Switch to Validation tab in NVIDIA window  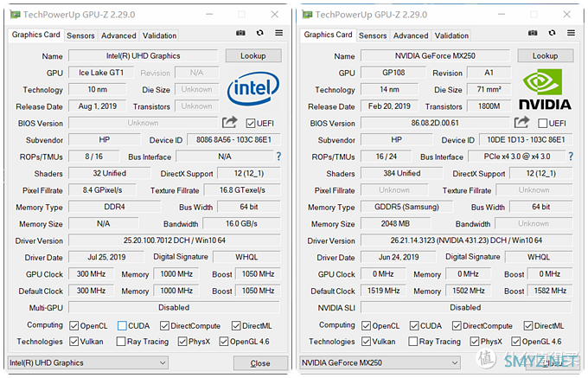pyautogui.click(x=451, y=35)
